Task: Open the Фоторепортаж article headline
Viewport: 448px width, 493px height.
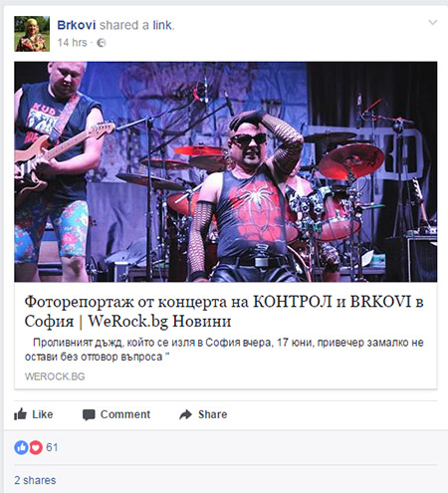Action: pyautogui.click(x=224, y=311)
